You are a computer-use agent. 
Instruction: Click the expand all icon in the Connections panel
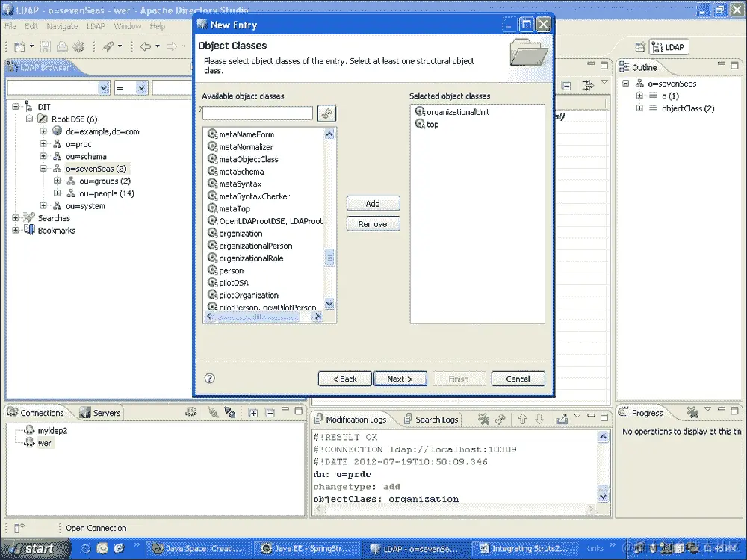coord(253,413)
